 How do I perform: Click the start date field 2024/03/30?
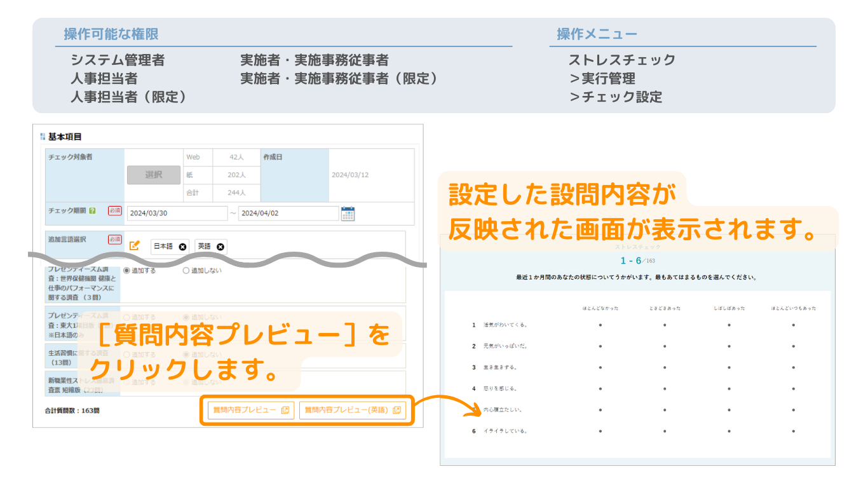(177, 214)
